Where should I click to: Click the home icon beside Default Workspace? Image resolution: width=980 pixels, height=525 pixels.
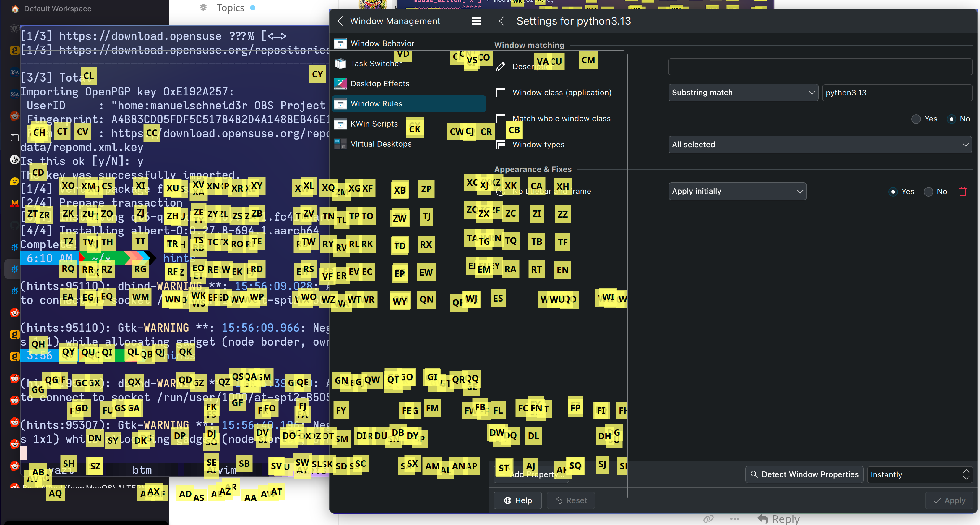pos(15,8)
